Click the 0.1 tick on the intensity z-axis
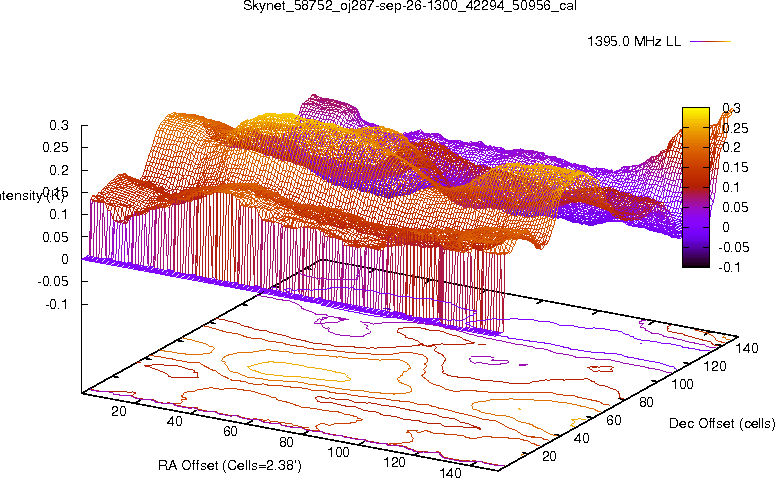This screenshot has width=775, height=478. coord(59,215)
